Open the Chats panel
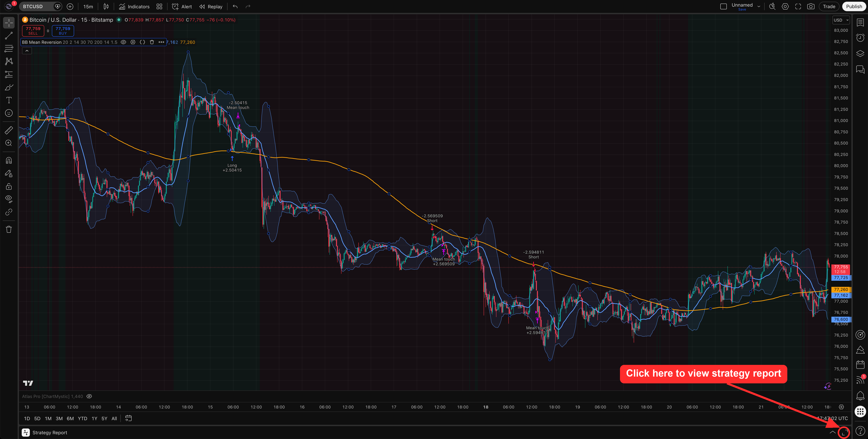This screenshot has width=868, height=439. pyautogui.click(x=860, y=69)
